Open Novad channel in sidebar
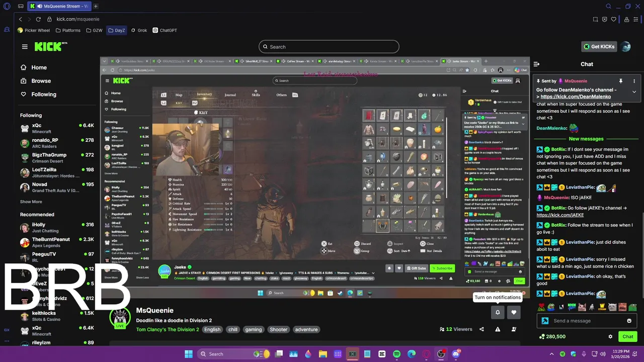The image size is (644, 362). 57,187
